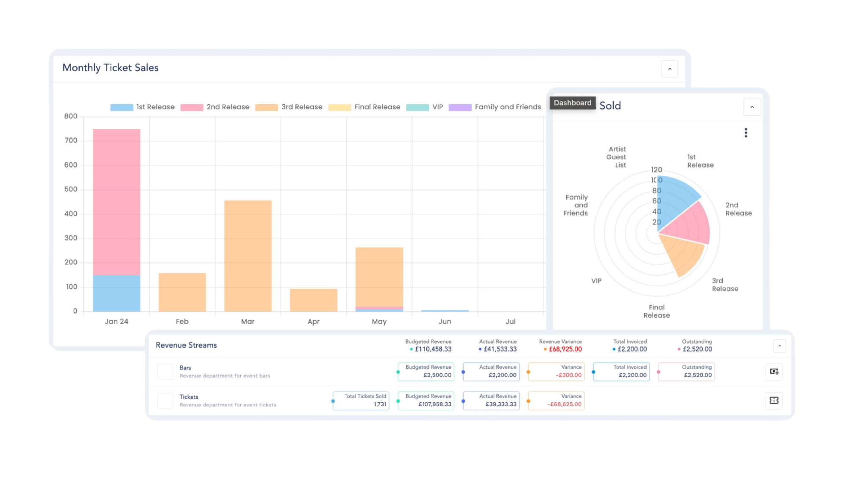Select the Bars revenue department link
This screenshot has width=868, height=488.
click(185, 368)
